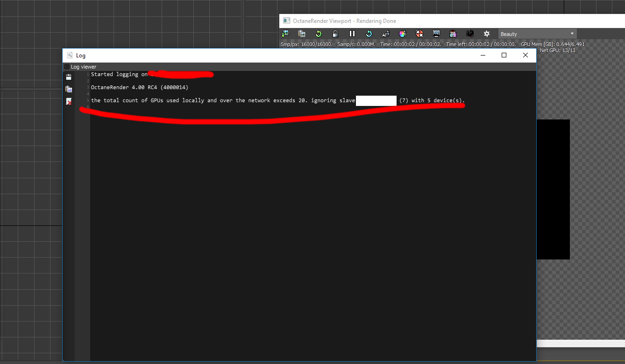This screenshot has width=625, height=364.
Task: Click the 'Smp/px: 16000/16000.' status readout
Action: (x=306, y=44)
